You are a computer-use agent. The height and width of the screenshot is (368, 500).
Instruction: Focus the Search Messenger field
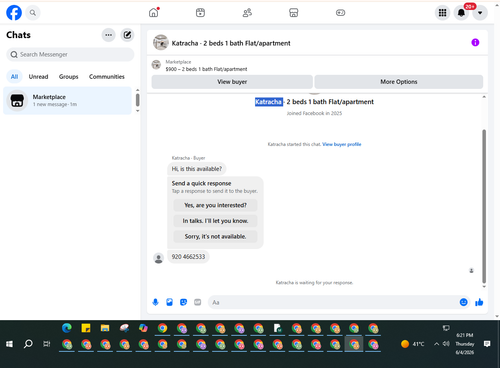point(70,54)
